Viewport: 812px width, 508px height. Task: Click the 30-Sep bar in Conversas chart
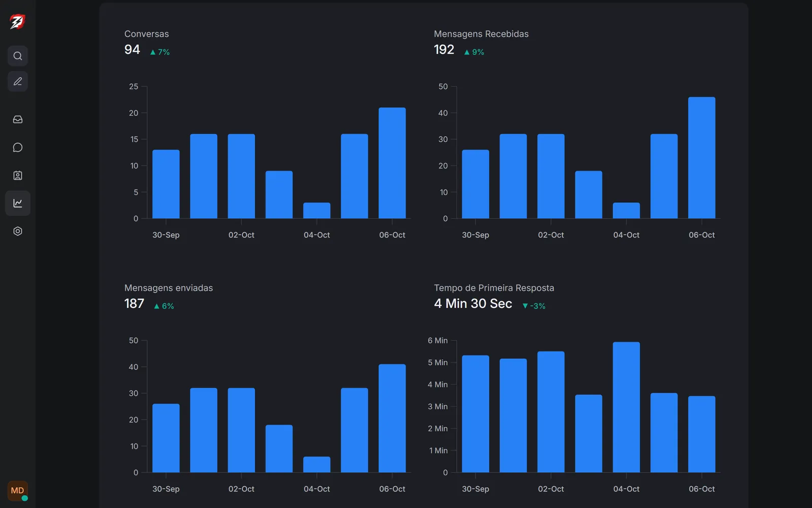[166, 184]
